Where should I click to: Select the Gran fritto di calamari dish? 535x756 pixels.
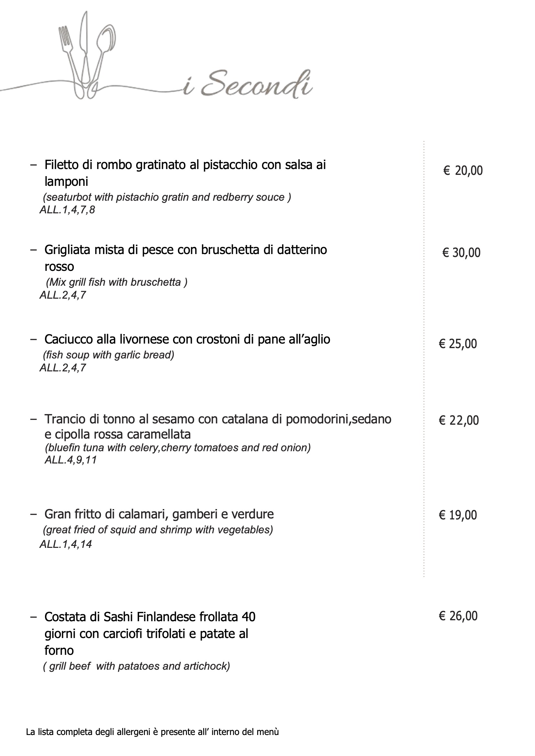[159, 514]
